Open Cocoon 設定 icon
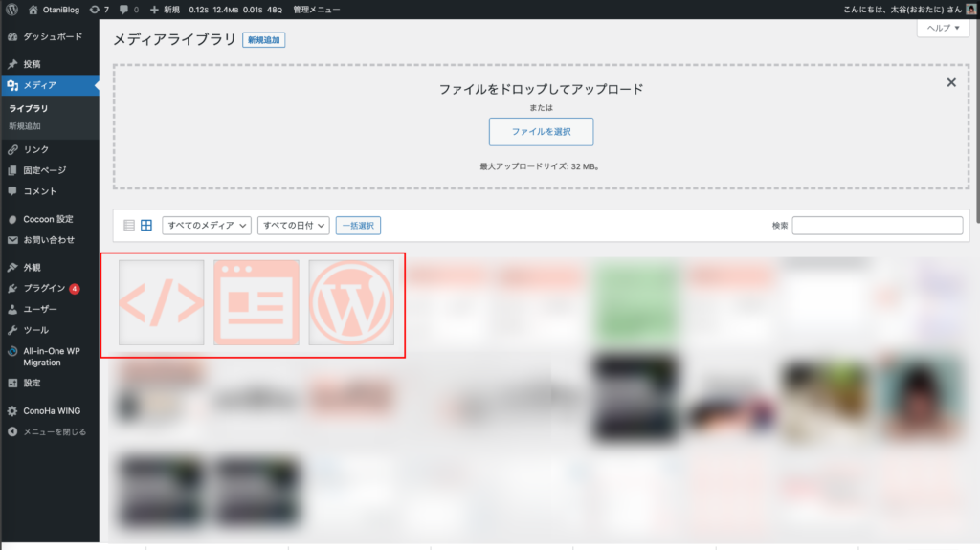 (x=12, y=219)
